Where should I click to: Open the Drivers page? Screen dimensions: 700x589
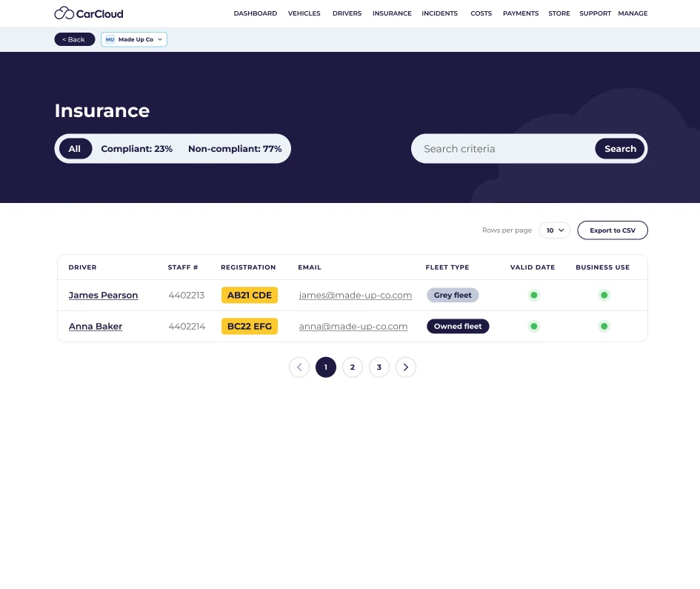coord(347,13)
